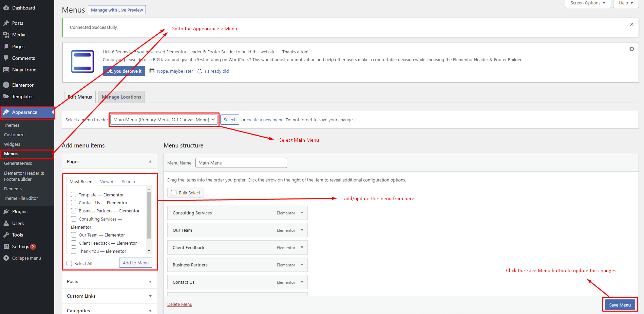Screen dimensions: 644x314
Task: Open Themes in the Appearance submenu
Action: pyautogui.click(x=12, y=125)
